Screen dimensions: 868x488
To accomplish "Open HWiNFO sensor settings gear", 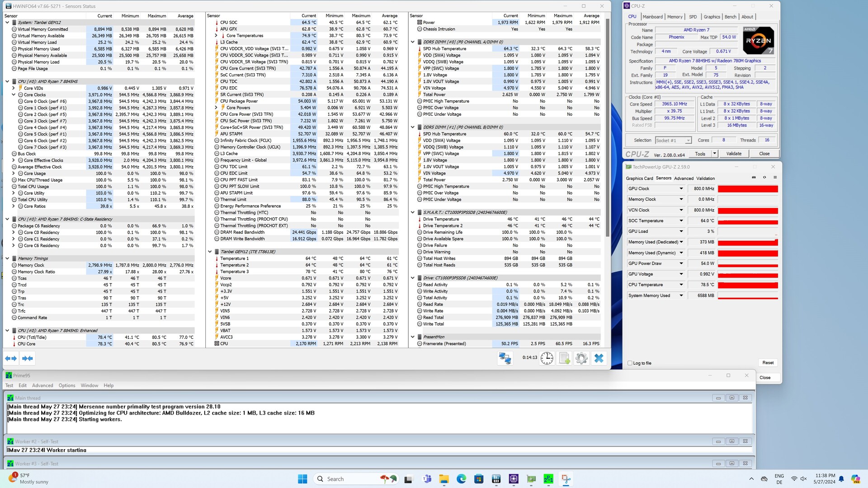I will pyautogui.click(x=581, y=358).
